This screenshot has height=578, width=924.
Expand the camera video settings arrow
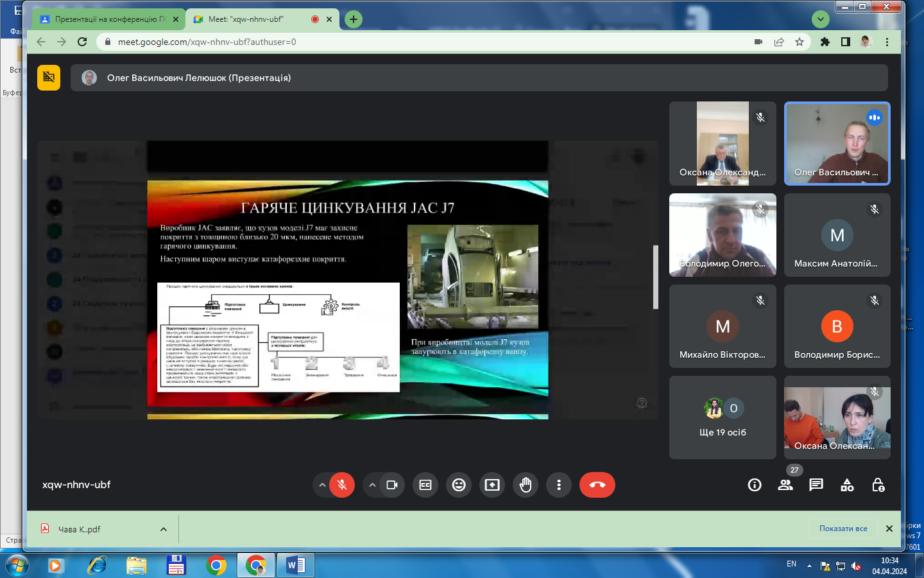pos(372,485)
